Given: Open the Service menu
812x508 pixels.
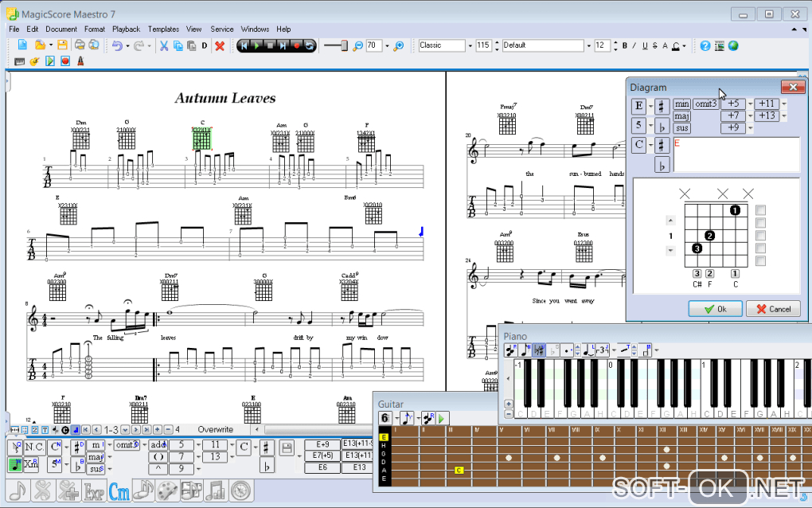Looking at the screenshot, I should coord(221,29).
